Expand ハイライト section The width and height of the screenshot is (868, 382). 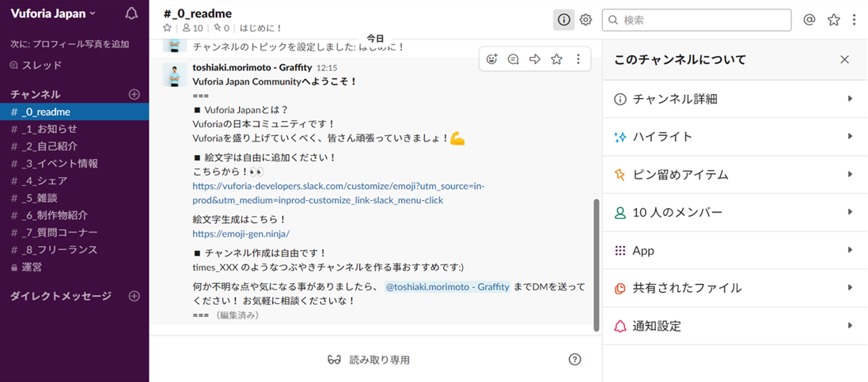(735, 137)
